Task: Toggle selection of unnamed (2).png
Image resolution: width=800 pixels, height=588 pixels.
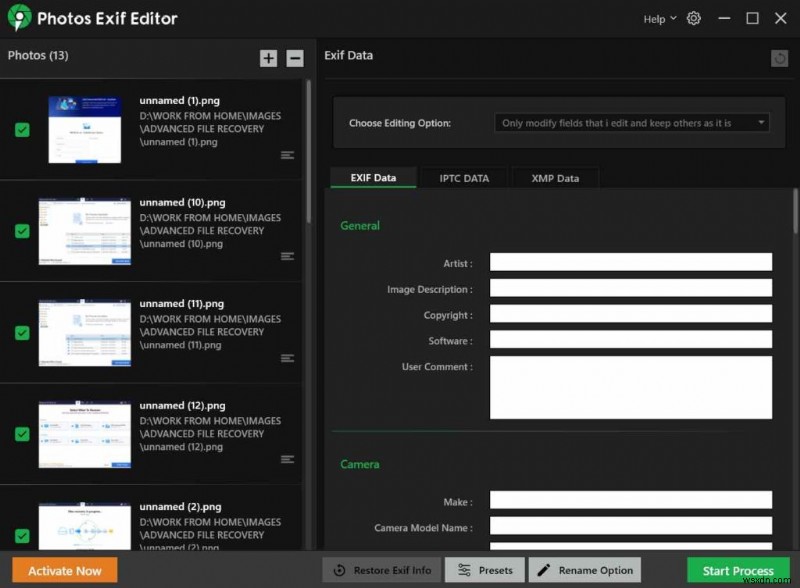Action: 21,535
